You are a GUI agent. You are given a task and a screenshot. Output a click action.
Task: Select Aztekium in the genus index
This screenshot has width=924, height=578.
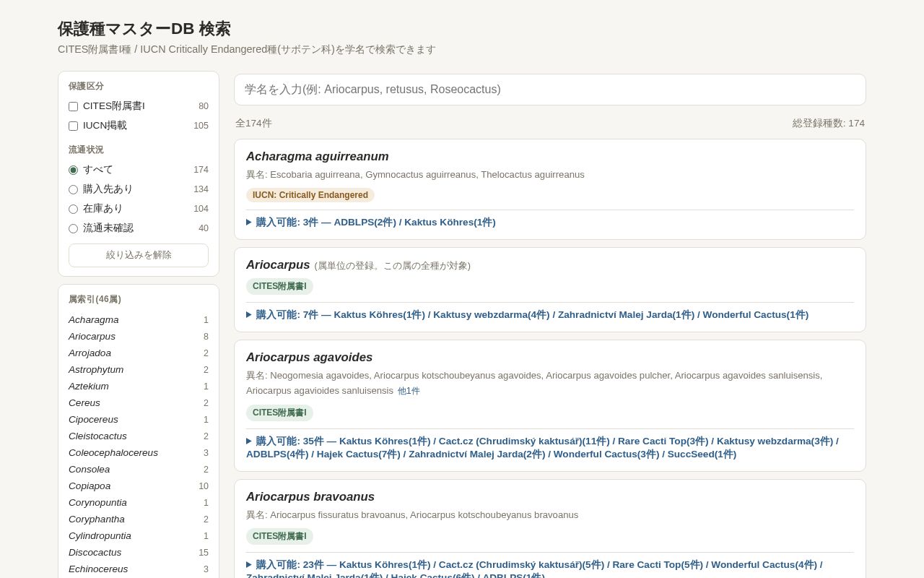[139, 387]
